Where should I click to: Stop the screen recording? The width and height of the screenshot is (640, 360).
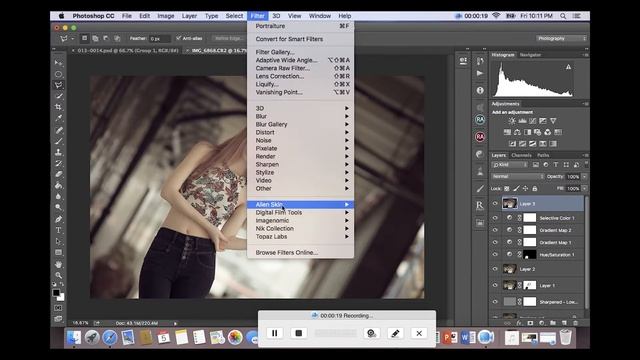click(298, 333)
